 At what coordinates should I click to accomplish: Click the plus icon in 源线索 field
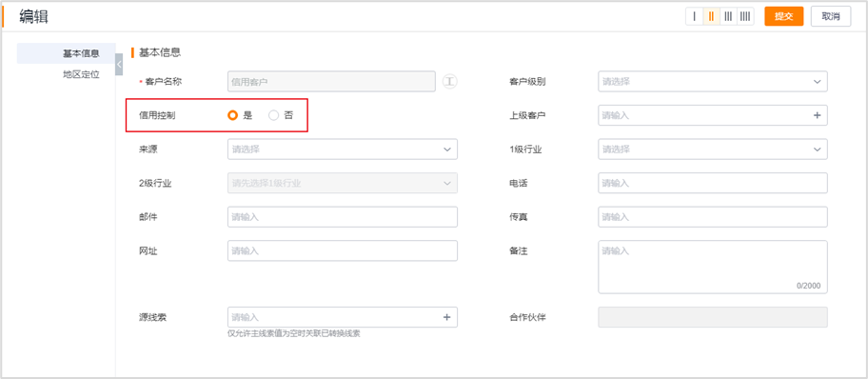[446, 317]
